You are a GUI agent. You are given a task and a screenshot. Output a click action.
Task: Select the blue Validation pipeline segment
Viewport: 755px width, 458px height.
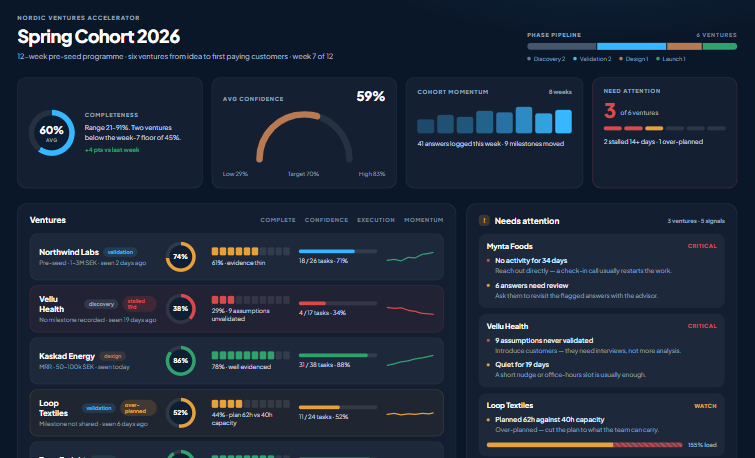[631, 47]
